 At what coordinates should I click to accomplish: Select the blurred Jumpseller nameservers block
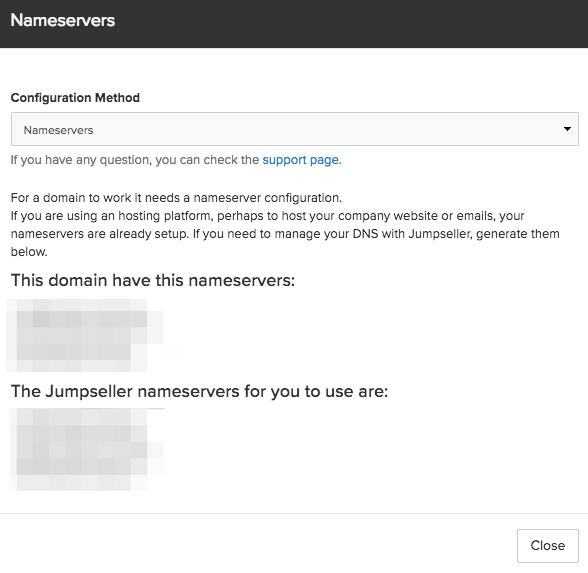click(87, 449)
